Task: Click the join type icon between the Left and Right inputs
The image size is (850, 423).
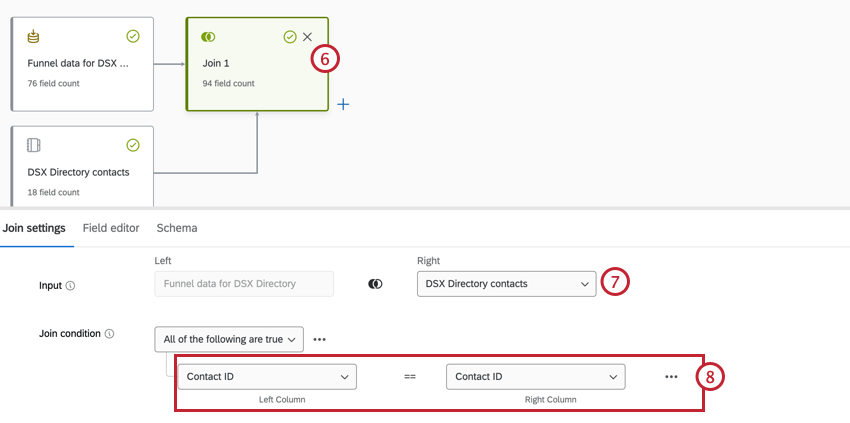Action: [x=375, y=284]
